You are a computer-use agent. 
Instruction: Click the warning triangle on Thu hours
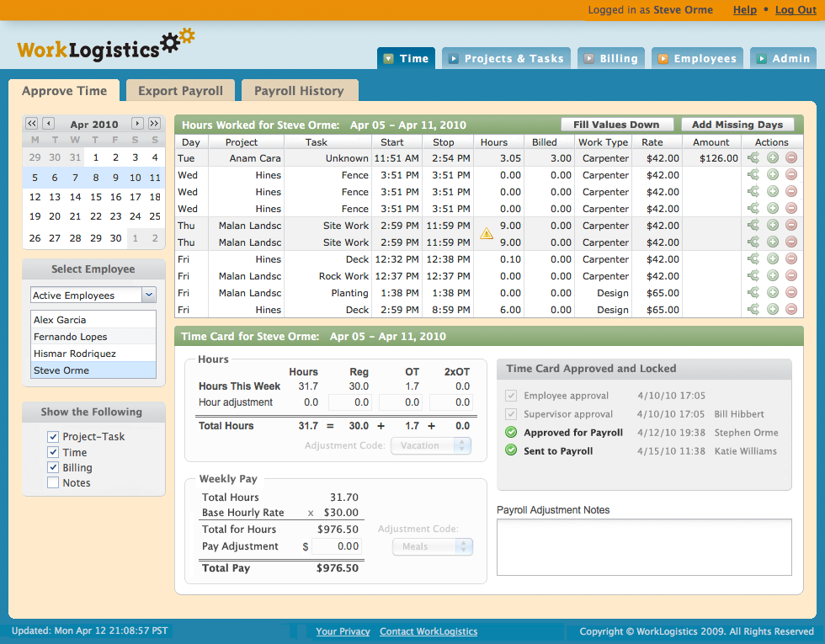coord(487,233)
